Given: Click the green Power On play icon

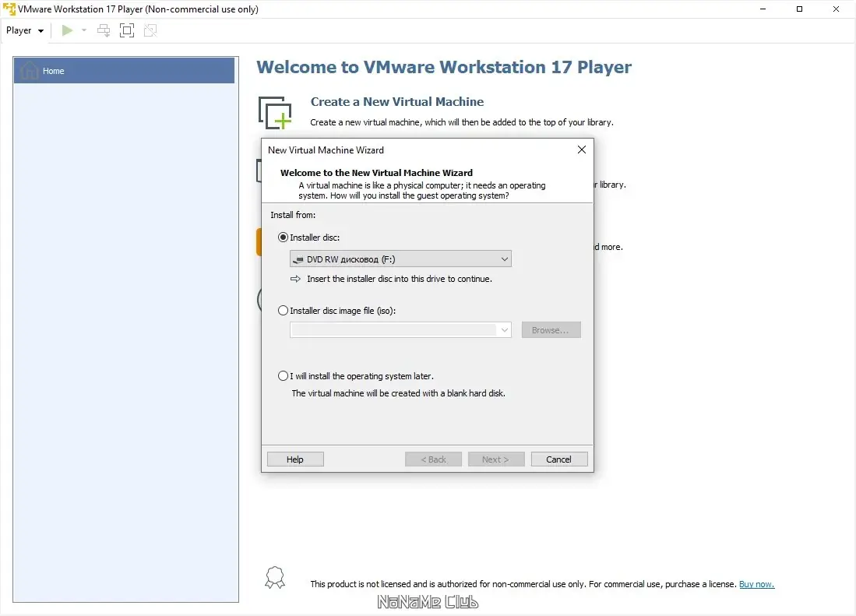Looking at the screenshot, I should point(67,30).
